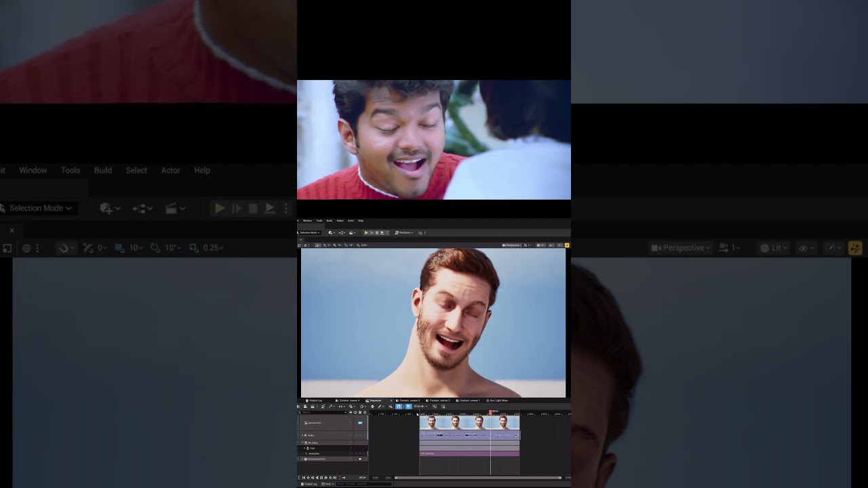Click the yellow viewport maximize icon in center editor

[567, 245]
